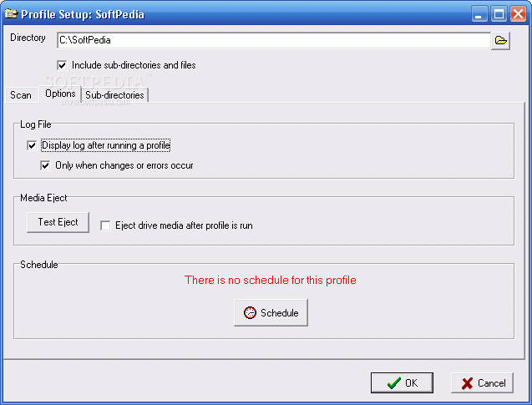This screenshot has width=532, height=405.
Task: Click the red no schedule message text
Action: click(x=271, y=281)
